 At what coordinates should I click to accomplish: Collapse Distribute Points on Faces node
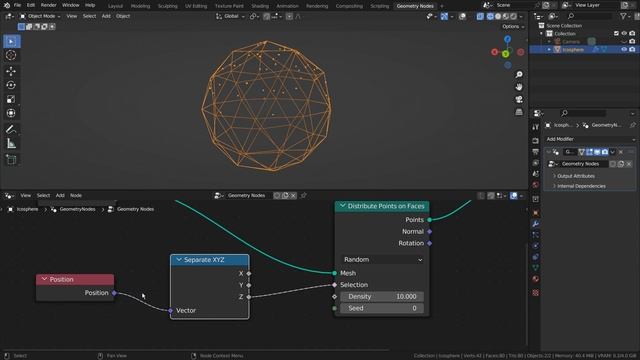pyautogui.click(x=342, y=206)
